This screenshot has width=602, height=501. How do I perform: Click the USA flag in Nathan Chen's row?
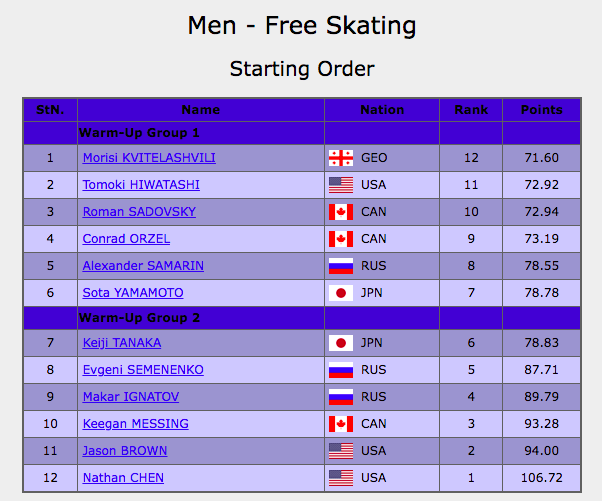[x=341, y=478]
